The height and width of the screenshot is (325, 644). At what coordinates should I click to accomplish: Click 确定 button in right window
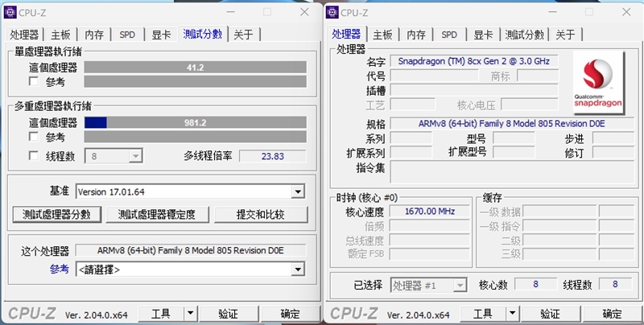coord(613,314)
